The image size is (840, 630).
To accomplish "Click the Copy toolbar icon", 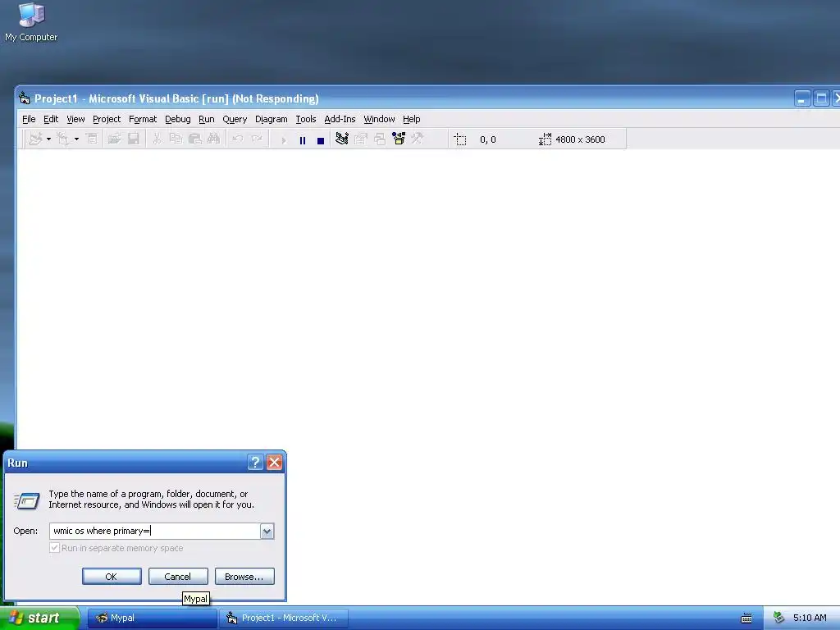I will pos(176,139).
